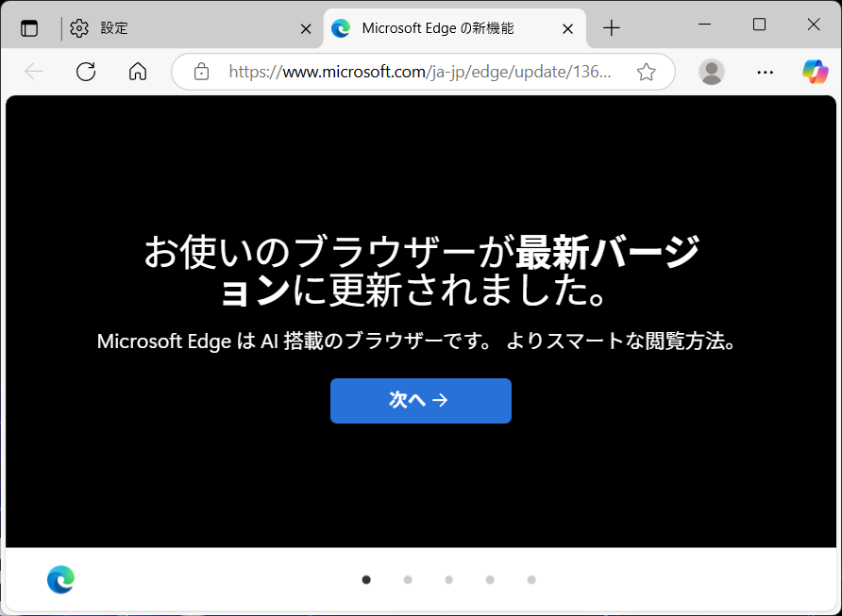
Task: Jump to the fifth carousel dot
Action: coord(531,579)
